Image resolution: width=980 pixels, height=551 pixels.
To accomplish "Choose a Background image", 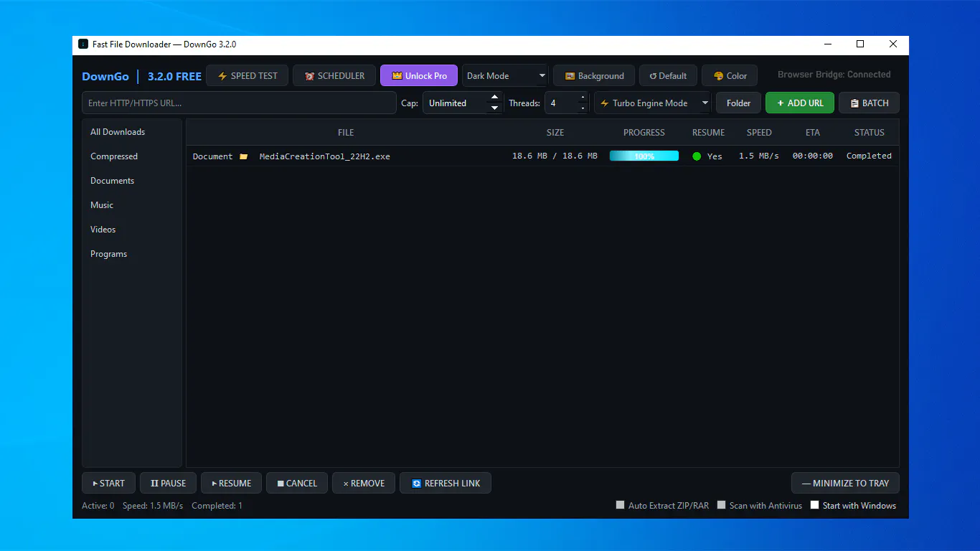I will click(594, 75).
